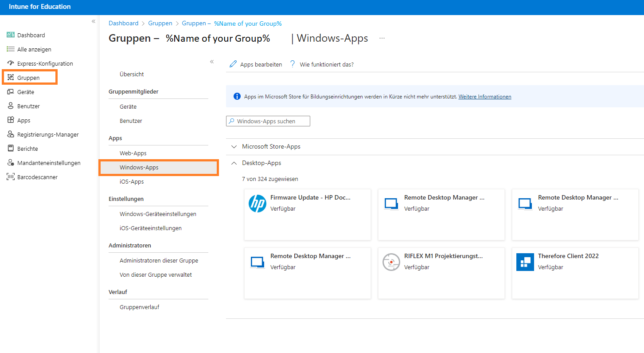Click first Gruppen breadcrumb link
644x353 pixels.
point(160,23)
